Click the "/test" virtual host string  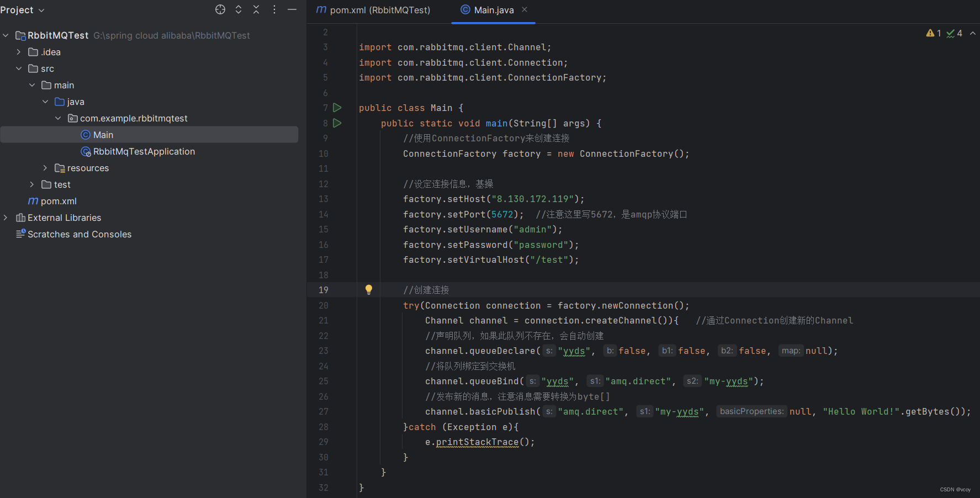[x=549, y=260]
